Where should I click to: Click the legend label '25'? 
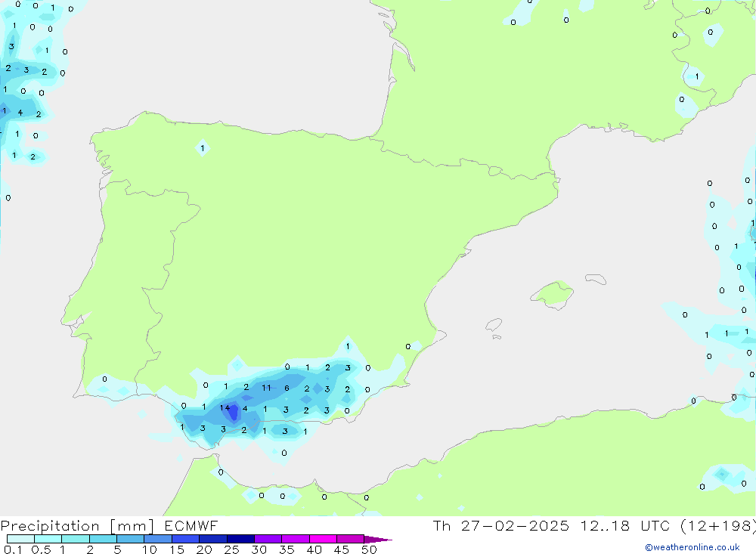(231, 549)
